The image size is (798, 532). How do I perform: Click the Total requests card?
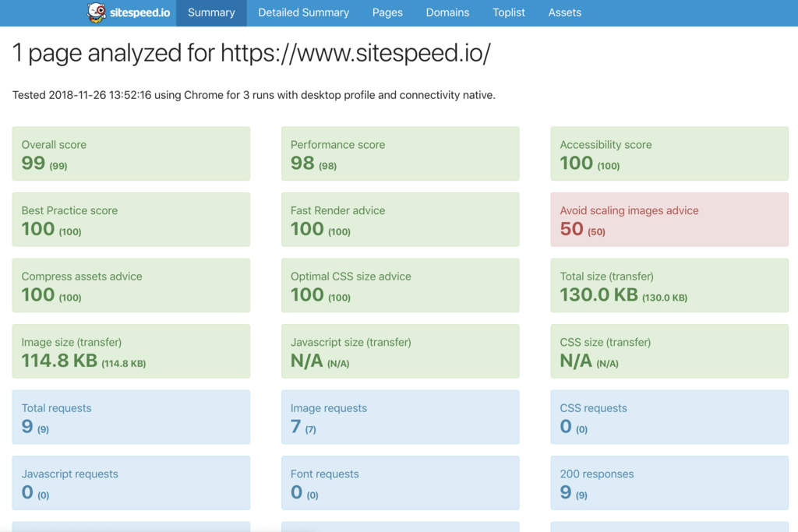[x=131, y=417]
